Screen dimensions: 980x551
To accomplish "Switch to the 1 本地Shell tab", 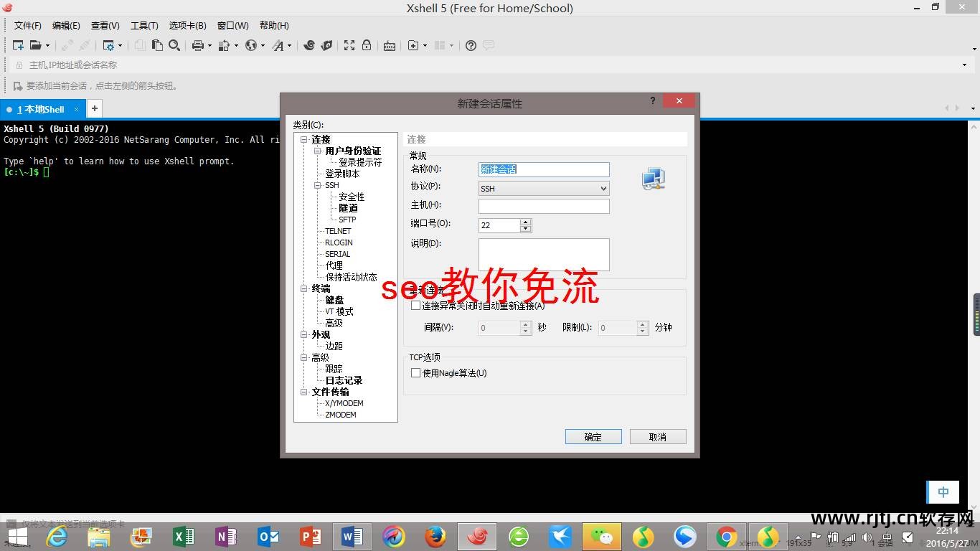I will 42,109.
